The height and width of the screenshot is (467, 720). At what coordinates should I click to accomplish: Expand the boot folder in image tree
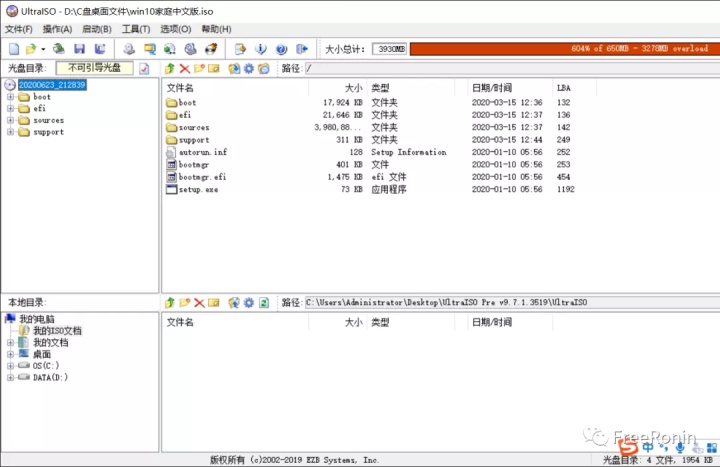point(10,97)
